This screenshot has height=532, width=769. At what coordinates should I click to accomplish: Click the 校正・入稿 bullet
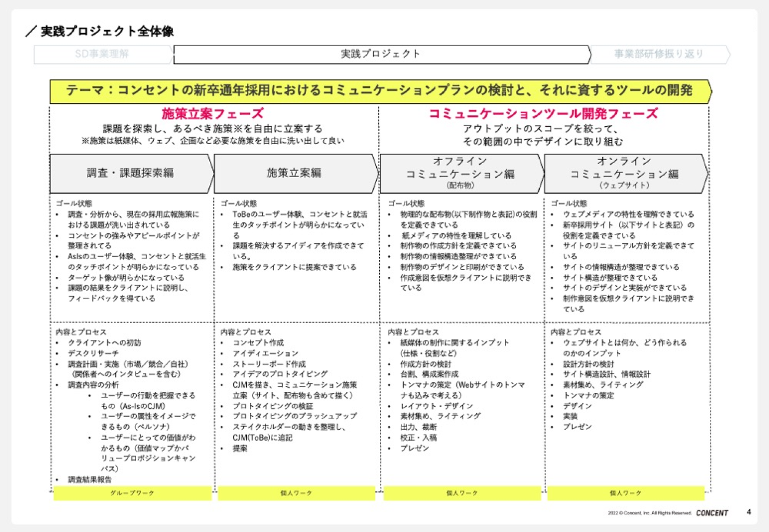click(418, 437)
